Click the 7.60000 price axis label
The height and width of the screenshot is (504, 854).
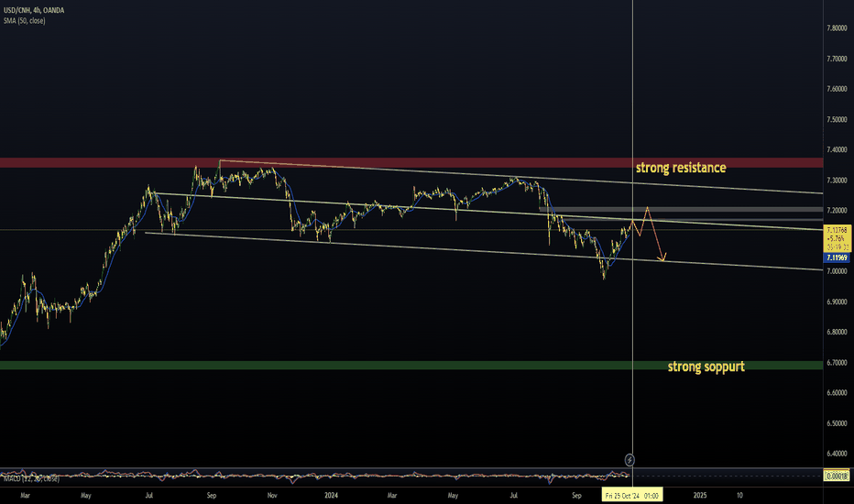click(x=837, y=89)
